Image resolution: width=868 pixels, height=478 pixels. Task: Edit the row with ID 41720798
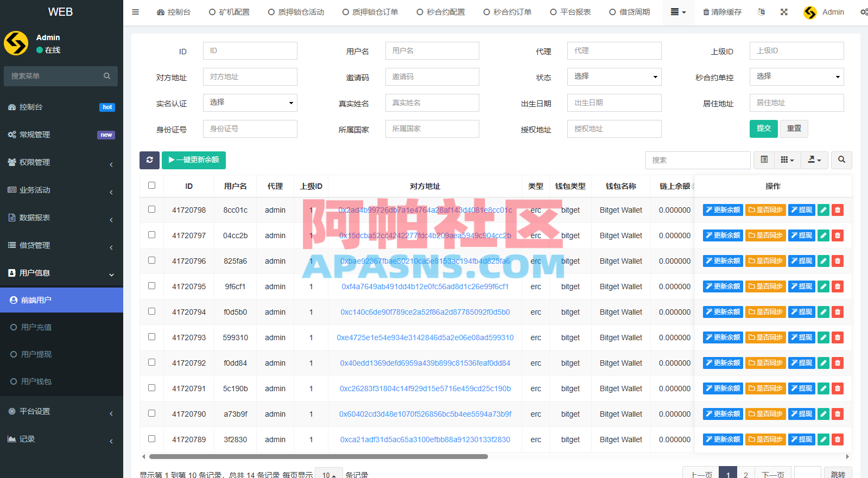tap(823, 210)
